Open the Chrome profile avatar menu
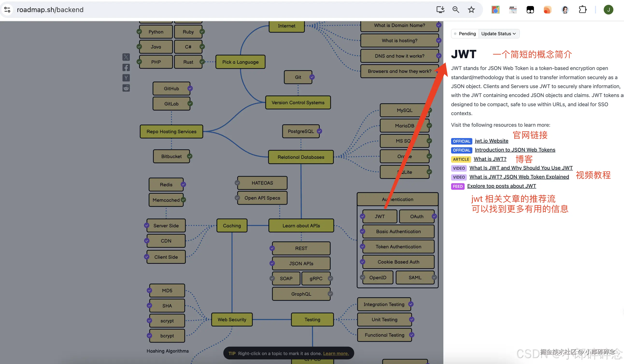The width and height of the screenshot is (624, 364). pos(608,10)
